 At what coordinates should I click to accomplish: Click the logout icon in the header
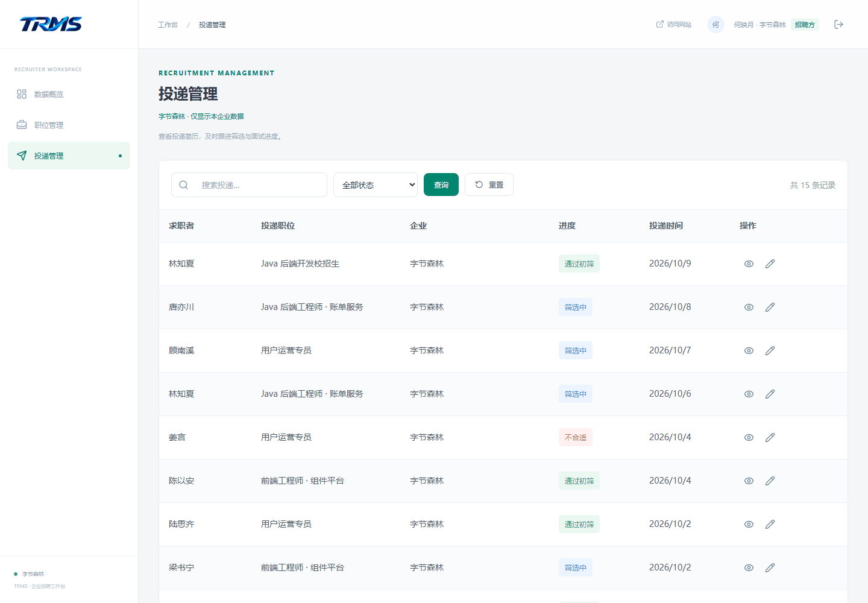[838, 24]
